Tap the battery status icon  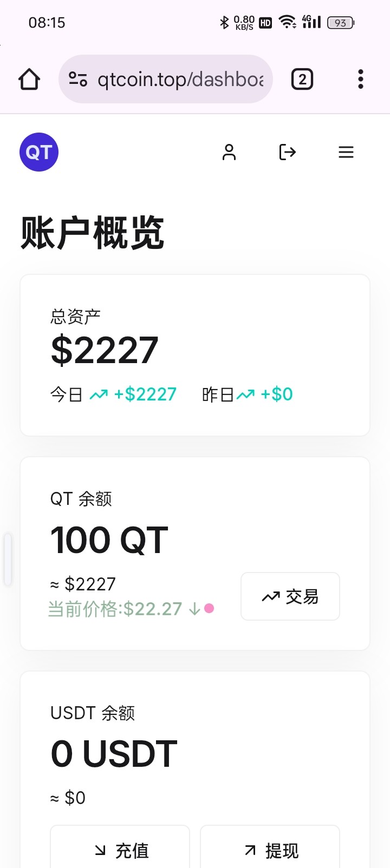341,23
